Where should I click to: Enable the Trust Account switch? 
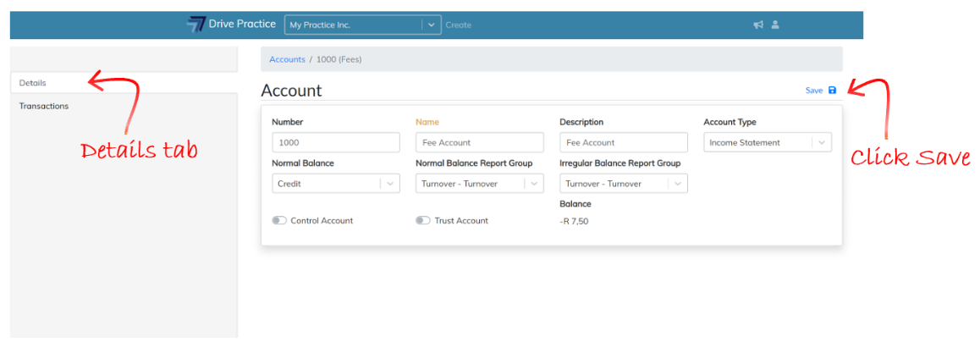pyautogui.click(x=423, y=221)
